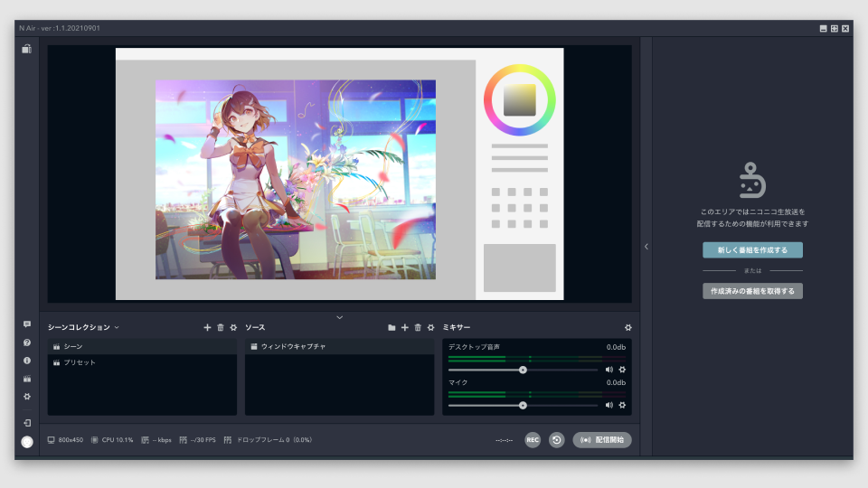This screenshot has height=488, width=868.
Task: Open the chat/feedback sidebar icon
Action: click(26, 324)
